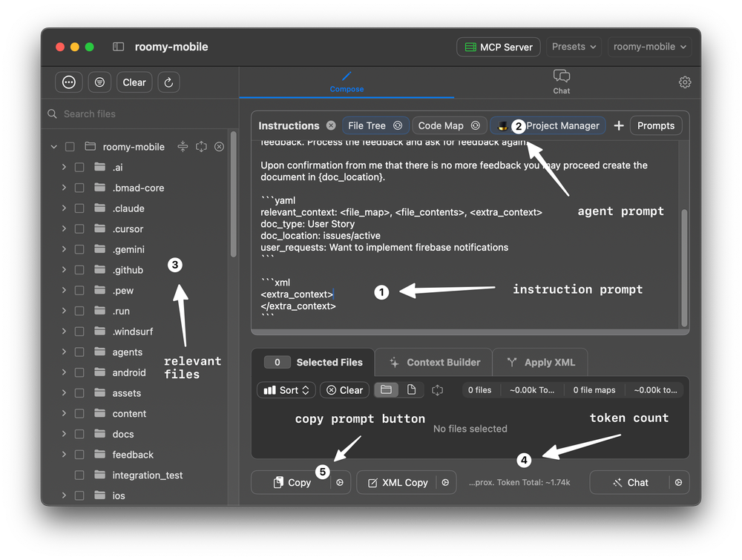This screenshot has width=742, height=560.
Task: Click the file tree vertical scrollbar
Action: point(233,194)
